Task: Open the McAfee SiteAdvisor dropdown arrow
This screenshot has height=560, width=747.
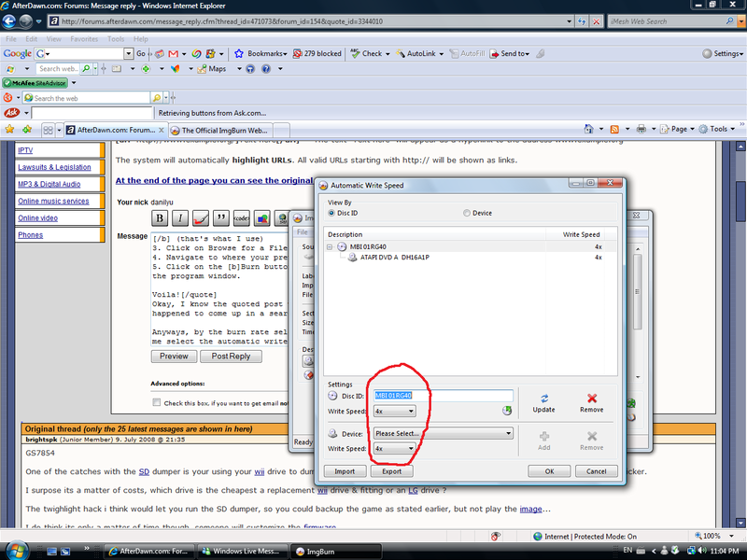Action: click(74, 83)
